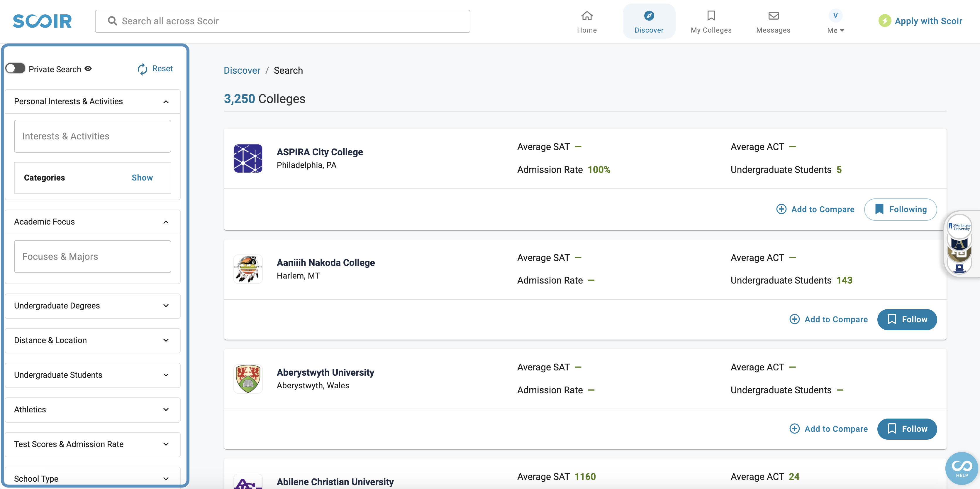Click the V profile avatar
The image size is (980, 489).
[x=835, y=15]
